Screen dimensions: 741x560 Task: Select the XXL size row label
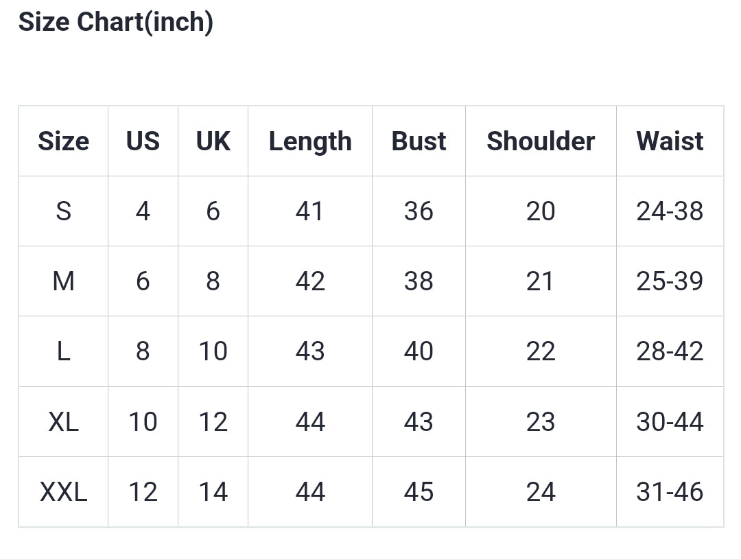(x=63, y=492)
